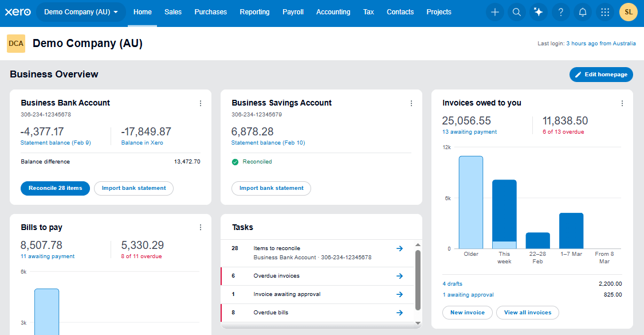Click the Tasks list scrollbar down arrow
Screen dimensions: 644x335
click(x=418, y=324)
